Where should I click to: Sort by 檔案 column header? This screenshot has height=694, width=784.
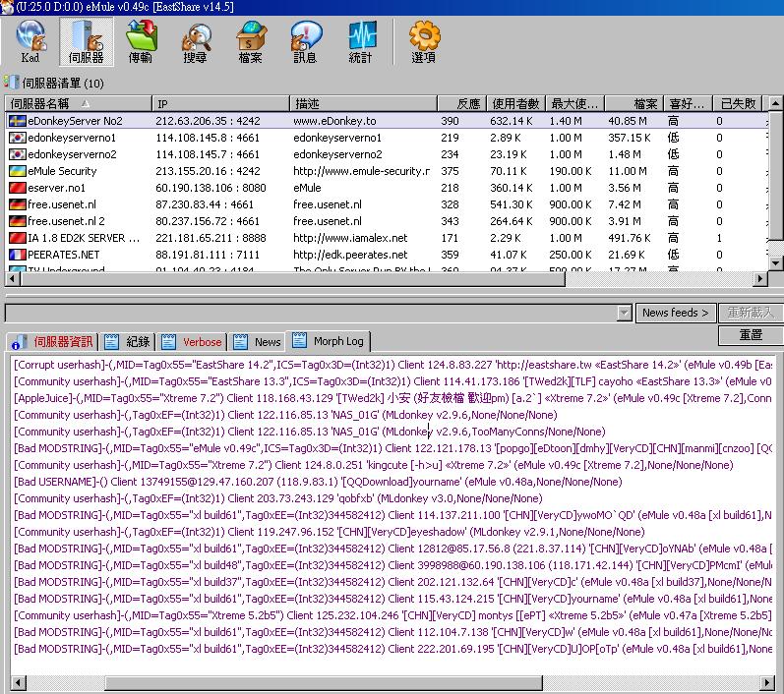click(633, 104)
